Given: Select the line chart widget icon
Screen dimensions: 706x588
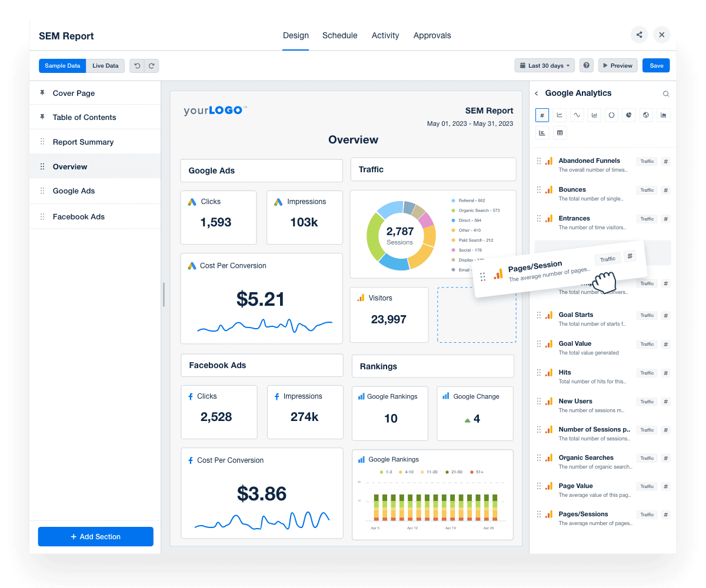Looking at the screenshot, I should pyautogui.click(x=559, y=115).
